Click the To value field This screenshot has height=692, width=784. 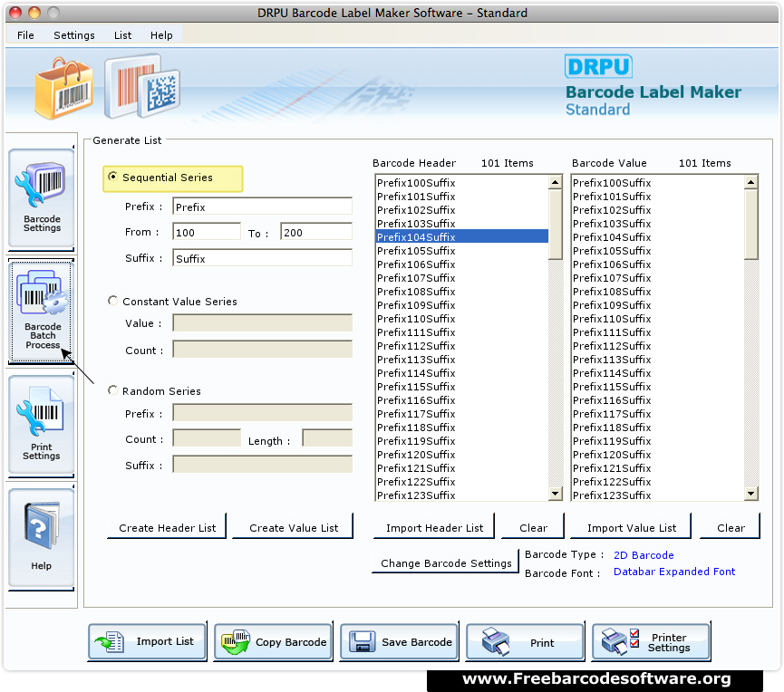click(x=316, y=233)
